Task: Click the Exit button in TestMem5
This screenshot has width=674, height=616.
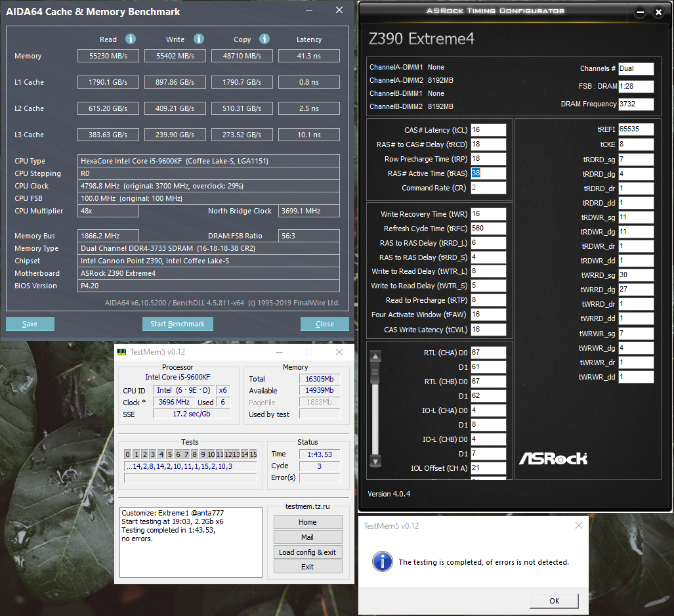Action: point(308,567)
